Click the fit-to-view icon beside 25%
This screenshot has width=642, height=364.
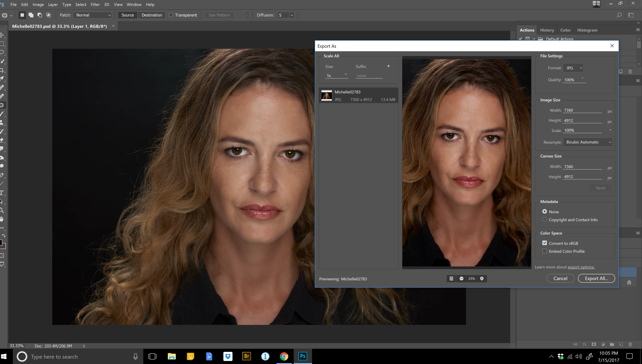pyautogui.click(x=451, y=279)
